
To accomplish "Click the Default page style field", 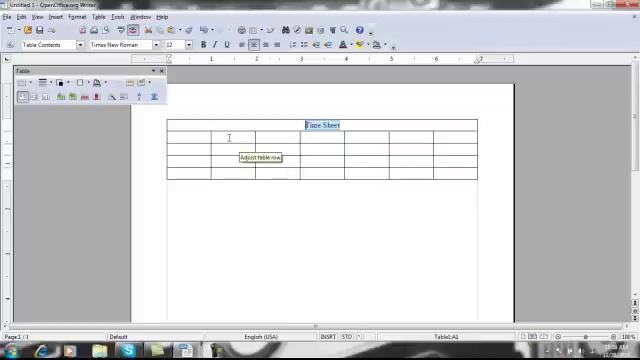I will tap(155, 337).
